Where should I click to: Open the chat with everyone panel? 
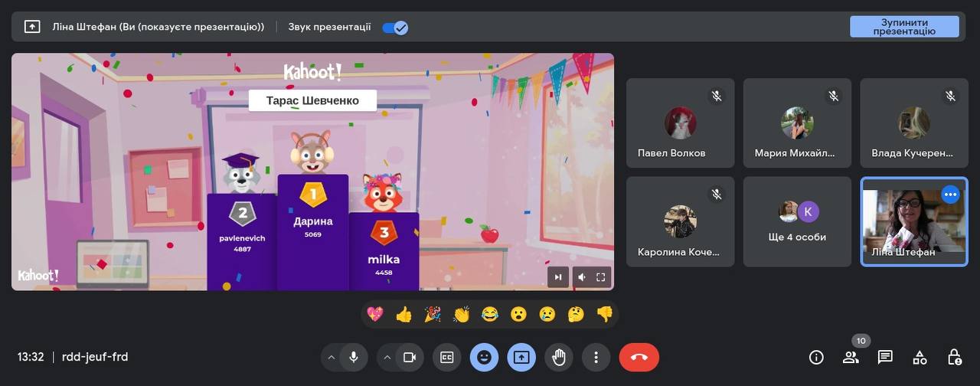(x=885, y=357)
